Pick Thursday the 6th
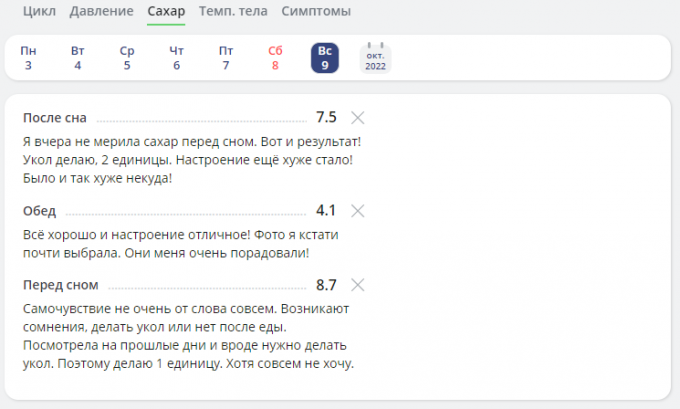Image resolution: width=680 pixels, height=409 pixels. (177, 58)
